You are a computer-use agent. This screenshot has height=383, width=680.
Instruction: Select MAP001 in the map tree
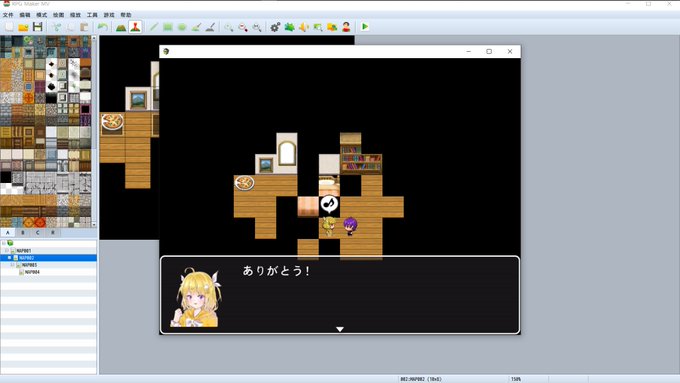coord(24,251)
